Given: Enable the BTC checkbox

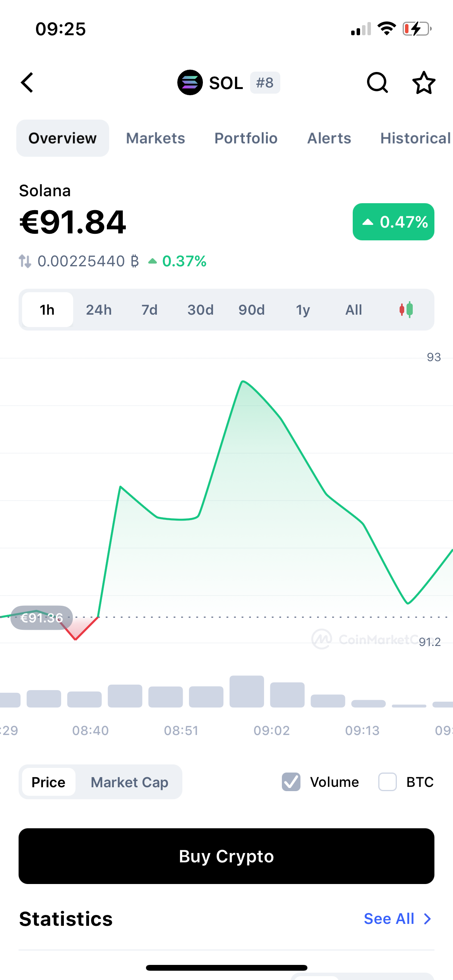Looking at the screenshot, I should click(x=388, y=782).
